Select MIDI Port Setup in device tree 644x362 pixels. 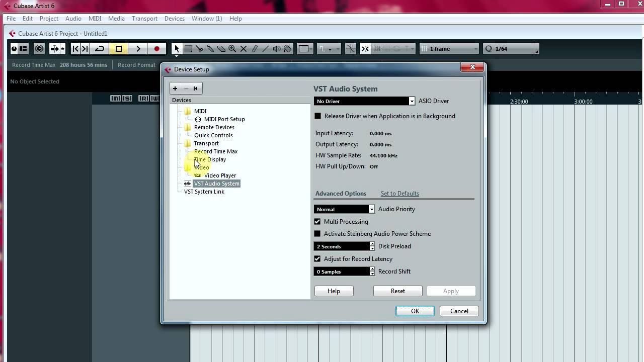(x=224, y=119)
